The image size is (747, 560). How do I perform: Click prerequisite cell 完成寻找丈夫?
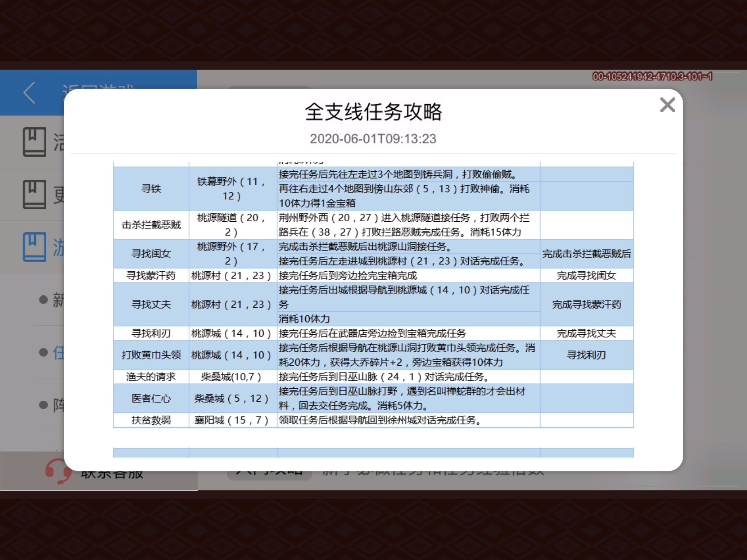pos(587,333)
